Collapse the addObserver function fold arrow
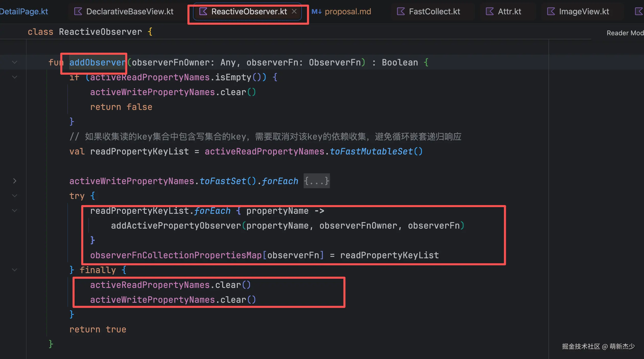644x359 pixels. (x=15, y=62)
